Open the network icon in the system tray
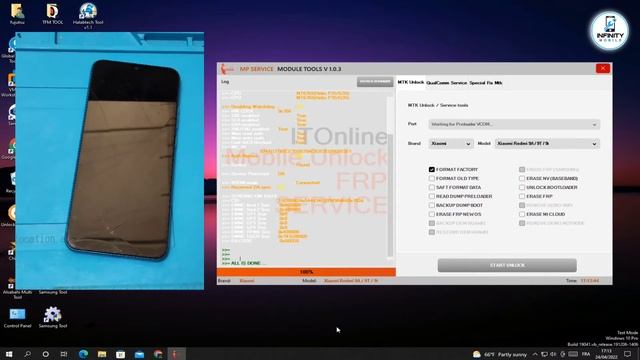 (544, 354)
